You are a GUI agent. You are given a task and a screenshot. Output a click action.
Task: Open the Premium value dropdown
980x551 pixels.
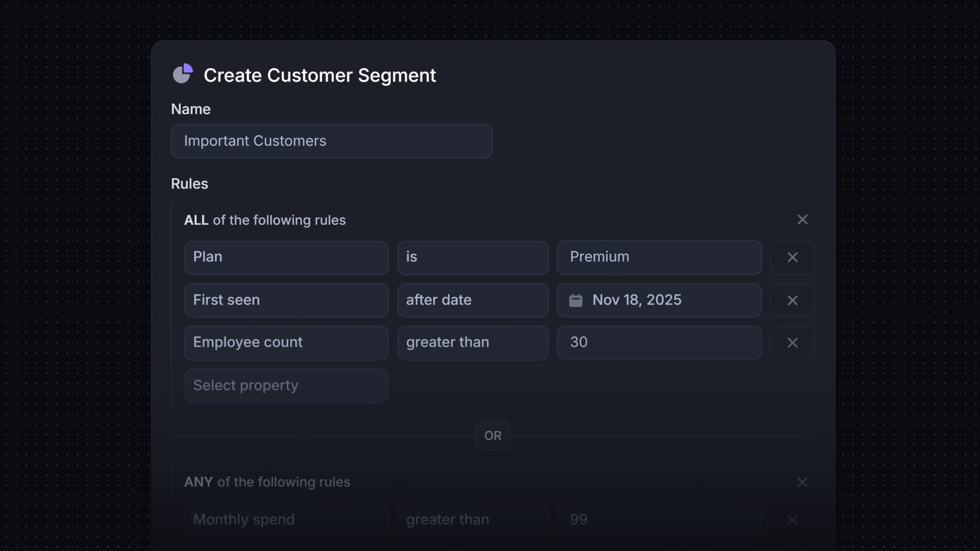coord(659,258)
